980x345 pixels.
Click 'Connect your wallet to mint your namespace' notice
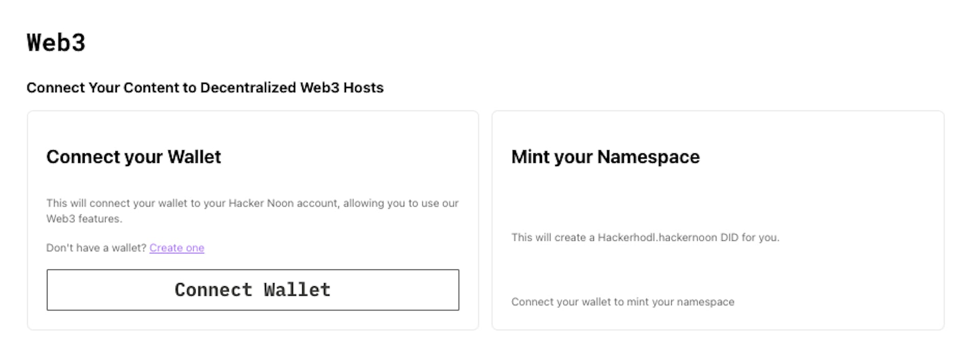(623, 302)
